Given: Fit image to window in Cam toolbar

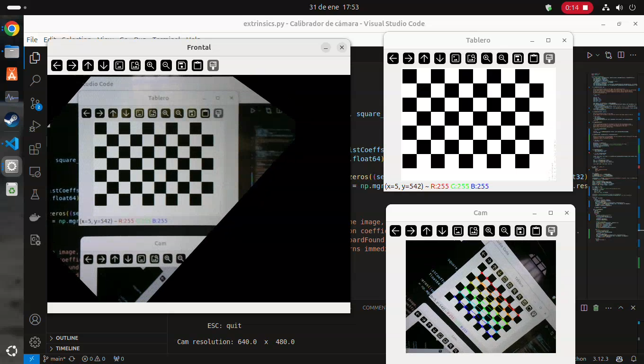Looking at the screenshot, I should (474, 231).
